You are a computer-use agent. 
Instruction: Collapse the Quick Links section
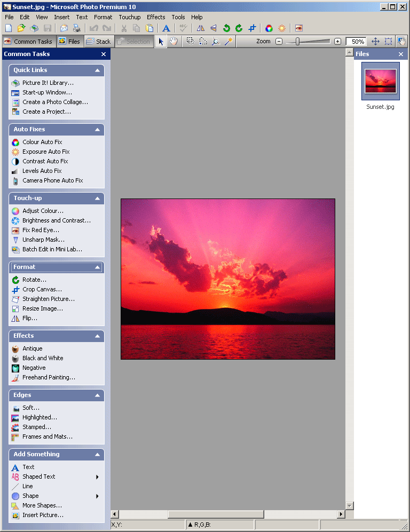(x=97, y=70)
